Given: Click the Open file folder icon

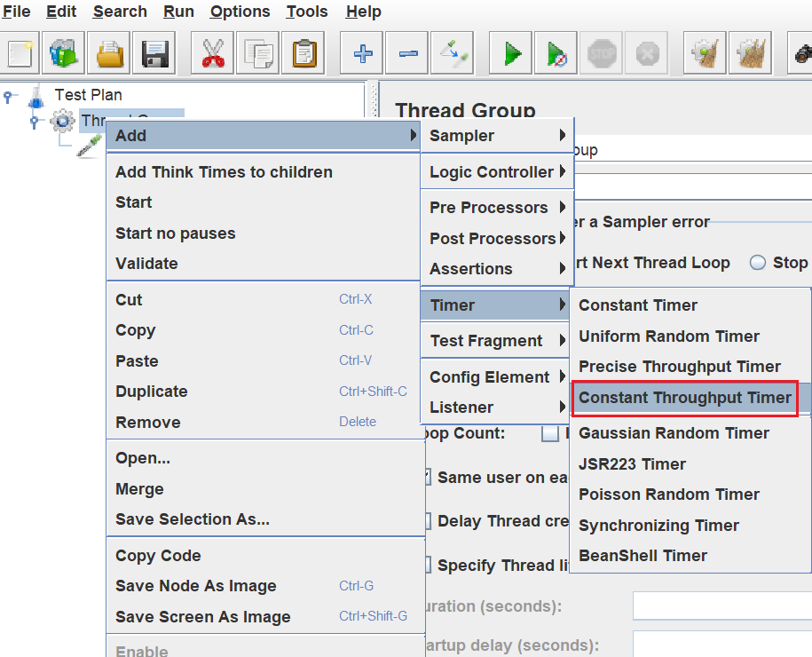Looking at the screenshot, I should [x=109, y=53].
